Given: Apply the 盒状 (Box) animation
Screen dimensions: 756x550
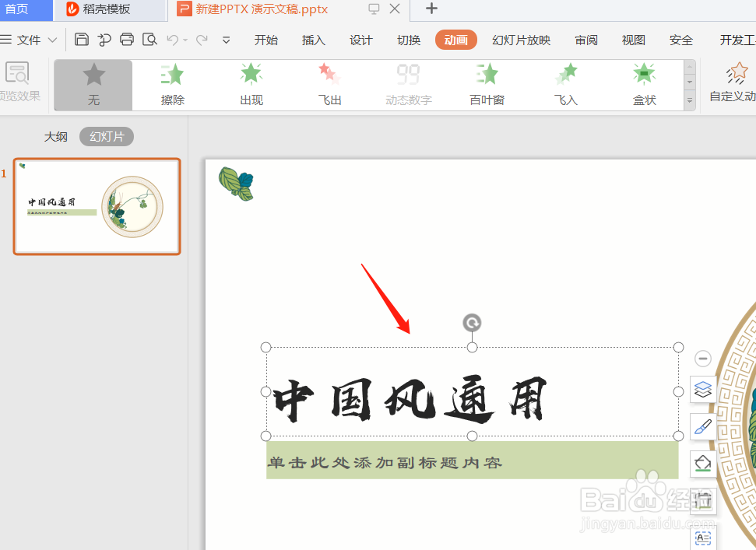Looking at the screenshot, I should [x=644, y=84].
